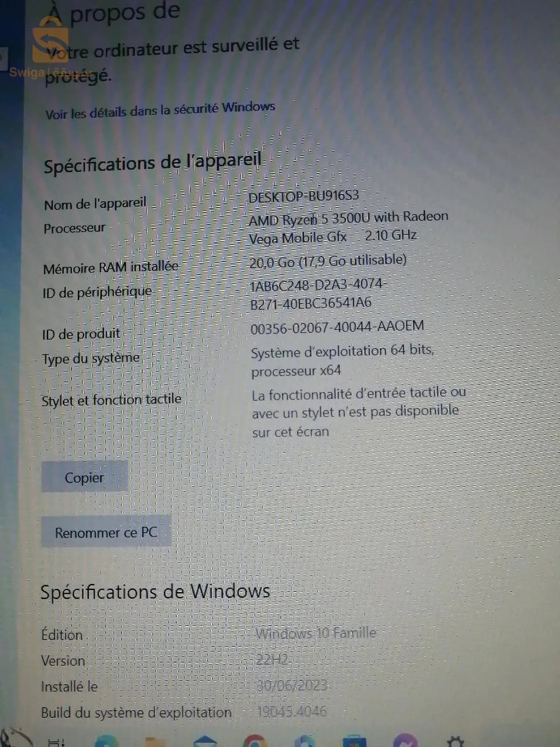Open Microsoft Store from the taskbar
Viewport: 560px width, 747px height.
354,742
